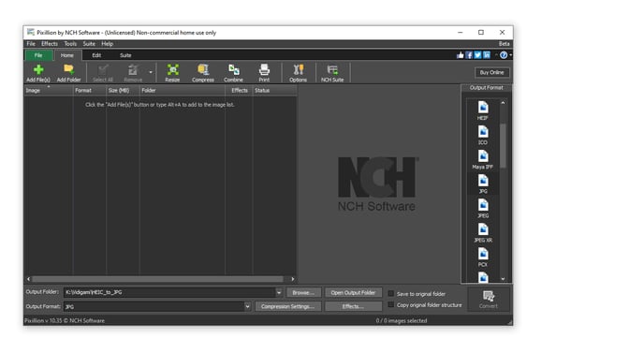Click the Status column header
Image resolution: width=644 pixels, height=353 pixels.
tap(274, 91)
